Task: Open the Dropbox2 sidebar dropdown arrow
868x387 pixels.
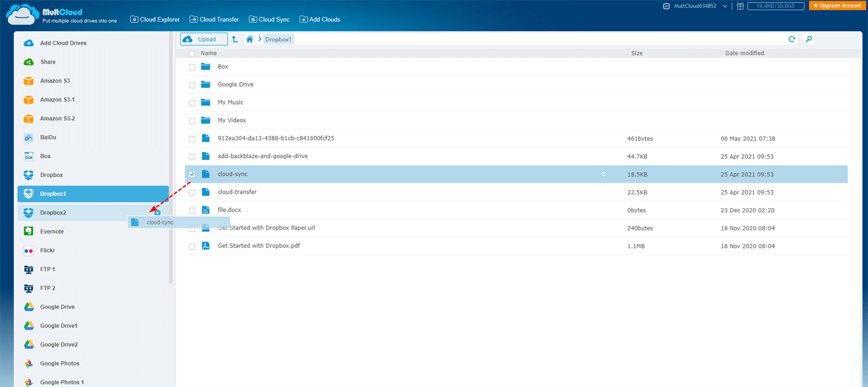Action: point(157,213)
